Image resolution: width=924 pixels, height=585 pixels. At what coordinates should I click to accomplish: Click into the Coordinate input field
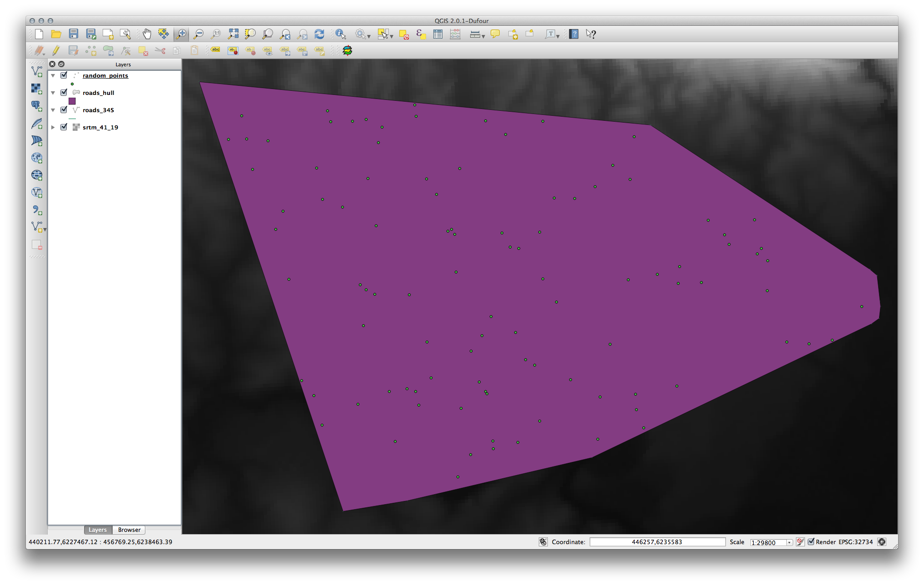pyautogui.click(x=657, y=542)
